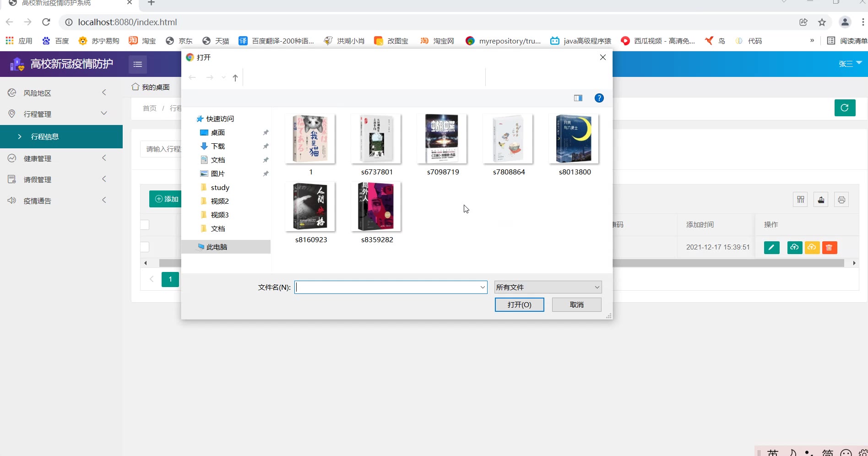The width and height of the screenshot is (868, 456).
Task: Select the s7098719 image thumbnail
Action: coord(443,145)
